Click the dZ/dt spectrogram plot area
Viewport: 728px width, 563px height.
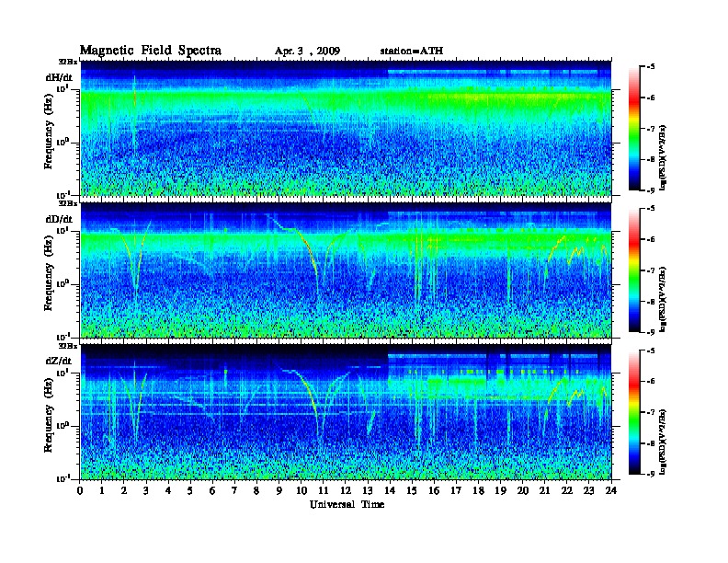346,412
